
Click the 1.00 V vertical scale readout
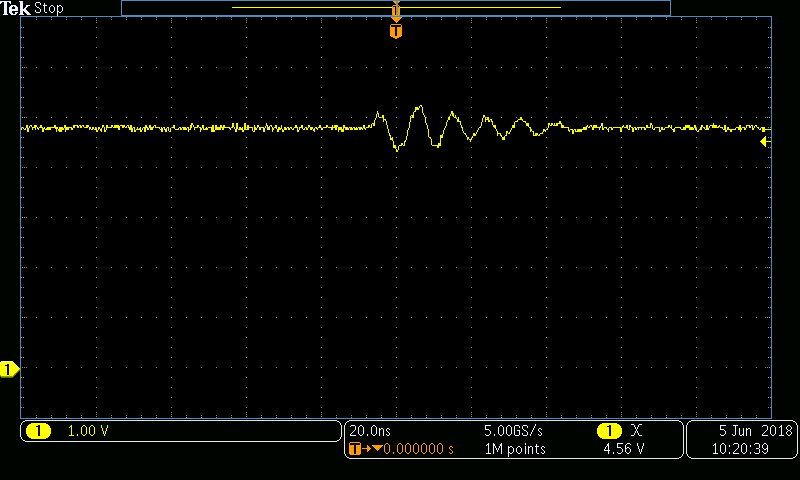[87, 431]
